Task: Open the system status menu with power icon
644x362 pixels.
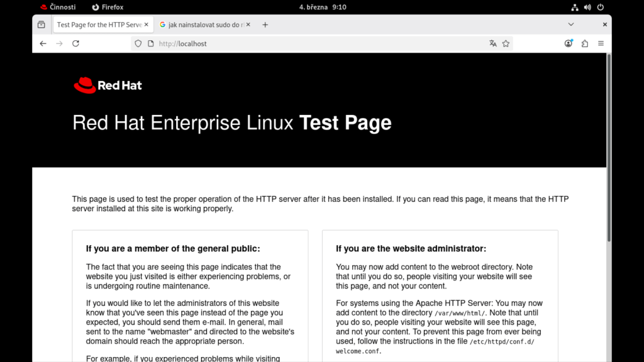Action: click(600, 7)
